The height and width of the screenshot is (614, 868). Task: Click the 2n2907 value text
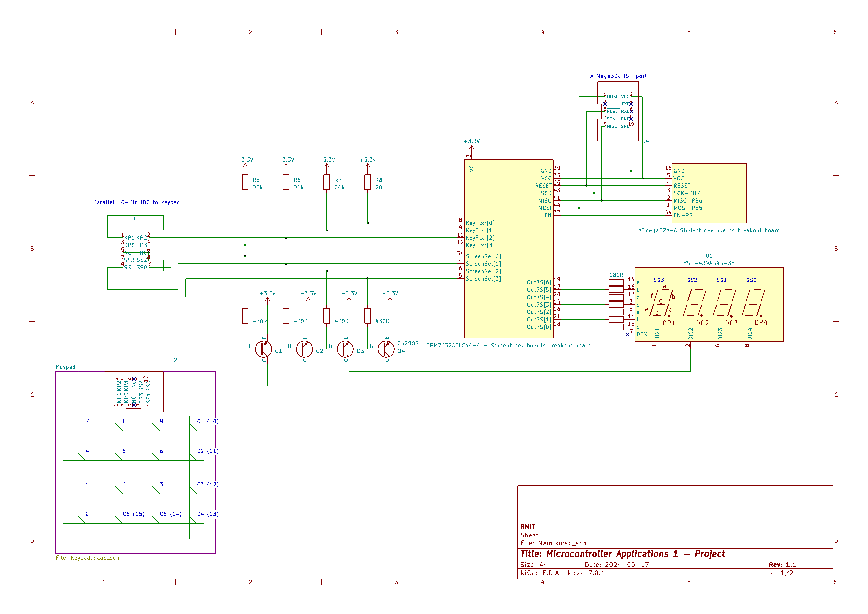tap(408, 344)
